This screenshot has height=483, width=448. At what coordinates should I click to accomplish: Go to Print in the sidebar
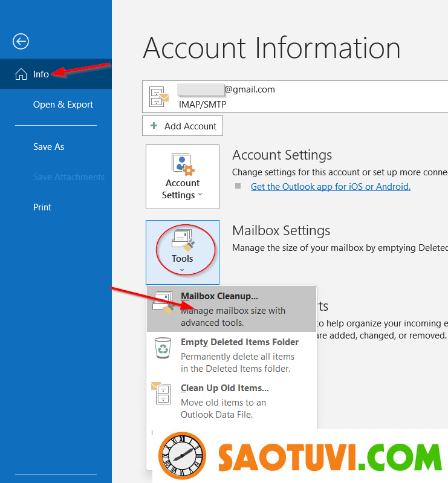[x=42, y=207]
